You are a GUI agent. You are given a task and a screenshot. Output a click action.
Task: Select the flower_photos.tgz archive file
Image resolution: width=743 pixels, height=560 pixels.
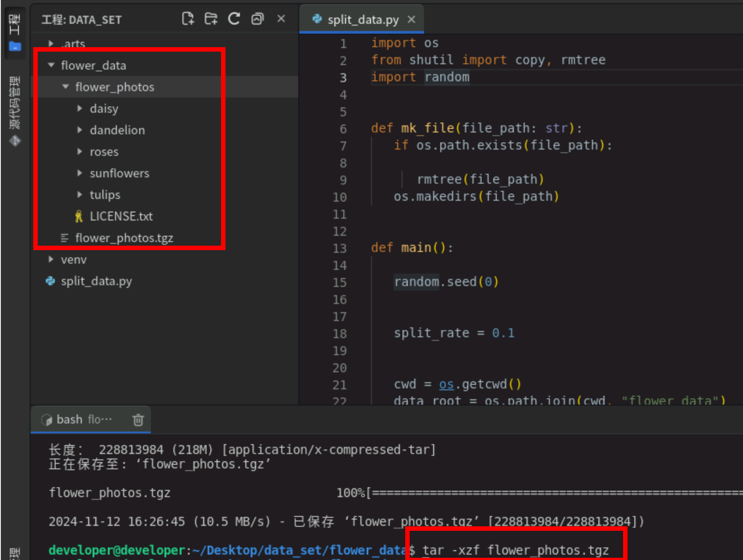tap(124, 238)
